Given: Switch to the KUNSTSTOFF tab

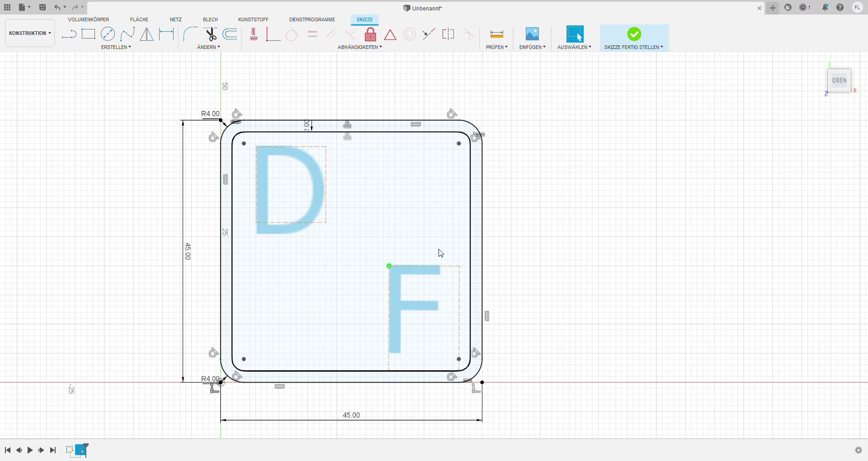Looking at the screenshot, I should pyautogui.click(x=253, y=19).
